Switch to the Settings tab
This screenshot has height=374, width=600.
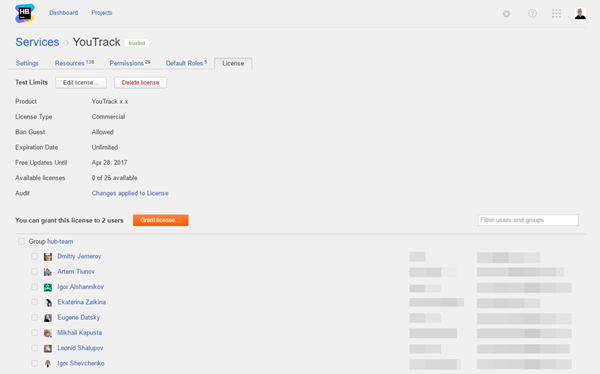click(x=27, y=63)
